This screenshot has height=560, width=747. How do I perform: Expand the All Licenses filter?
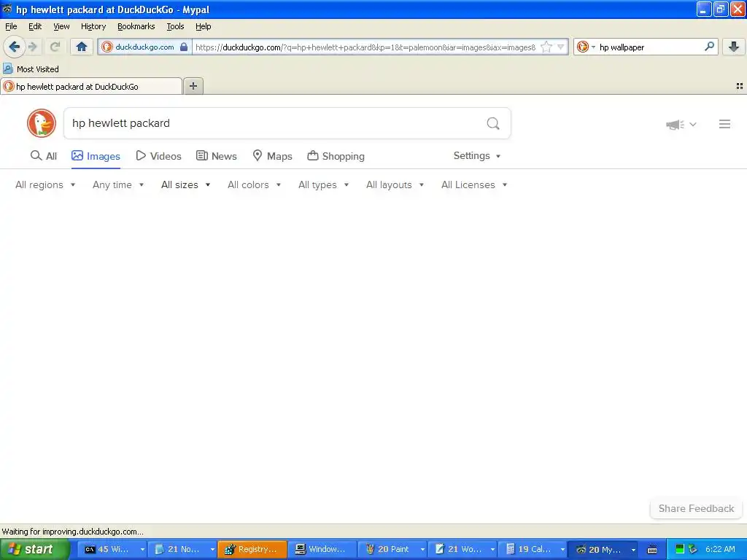click(474, 184)
